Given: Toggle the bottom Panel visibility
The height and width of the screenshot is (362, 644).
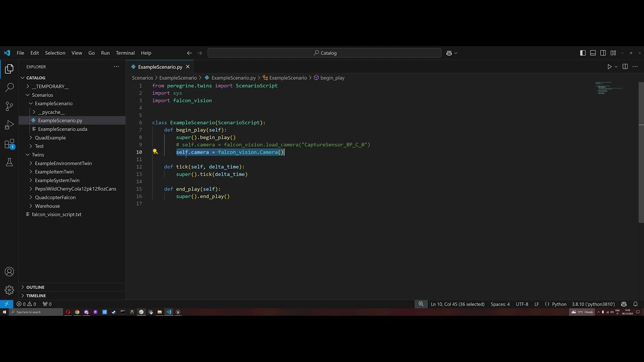Looking at the screenshot, I should pos(593,53).
